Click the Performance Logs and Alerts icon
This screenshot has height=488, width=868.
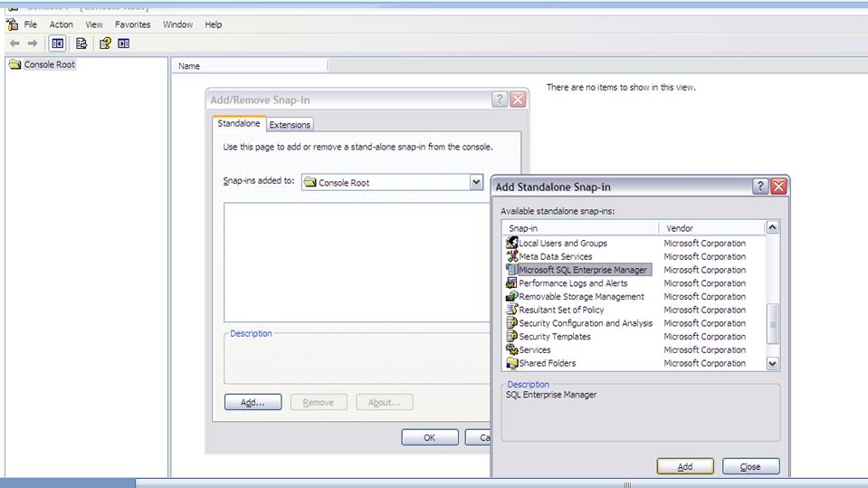click(x=512, y=282)
